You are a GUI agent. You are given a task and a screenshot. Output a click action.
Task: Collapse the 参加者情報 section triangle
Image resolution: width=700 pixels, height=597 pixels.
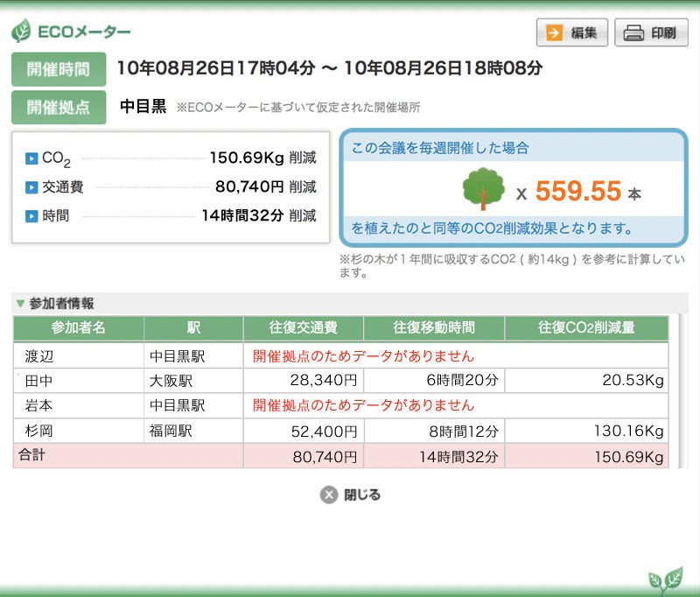20,304
